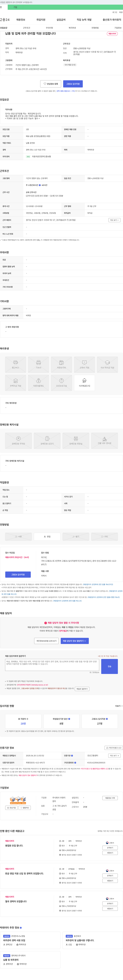Click the 식사제공(1식) benefit icon
123x980 pixels.
click(x=85, y=383)
